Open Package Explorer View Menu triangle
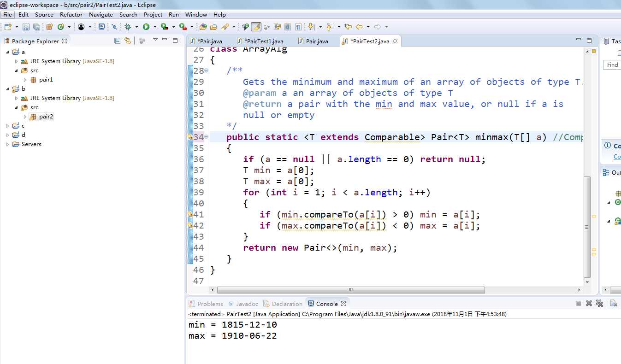This screenshot has width=621, height=364. click(x=155, y=40)
